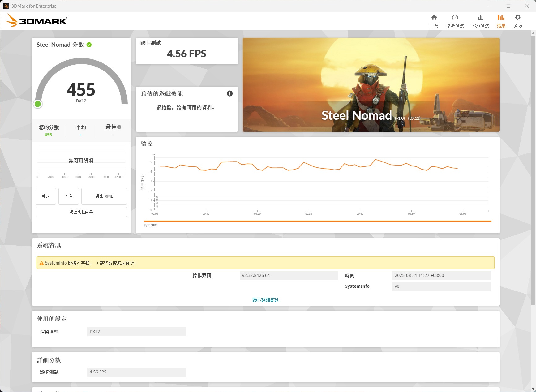Go to the 主頁 home icon
Viewport: 536px width, 392px height.
(434, 18)
